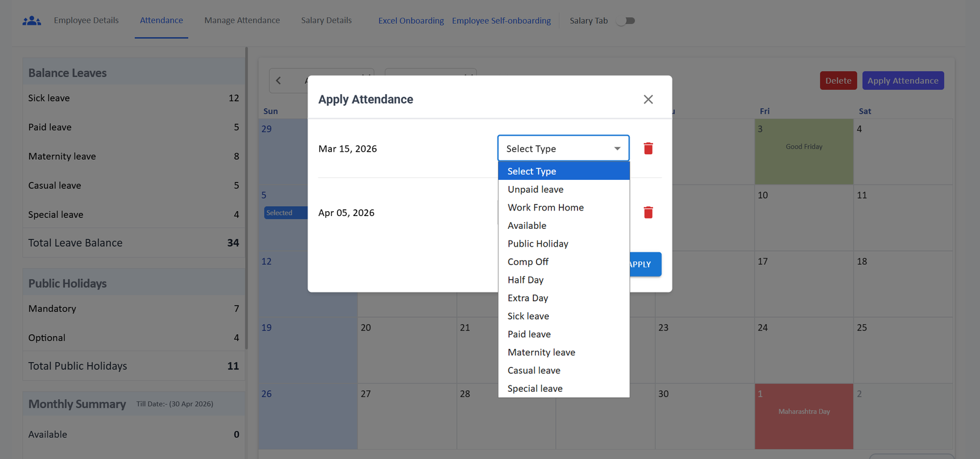
Task: Go to the Salary Details tab
Action: point(326,20)
